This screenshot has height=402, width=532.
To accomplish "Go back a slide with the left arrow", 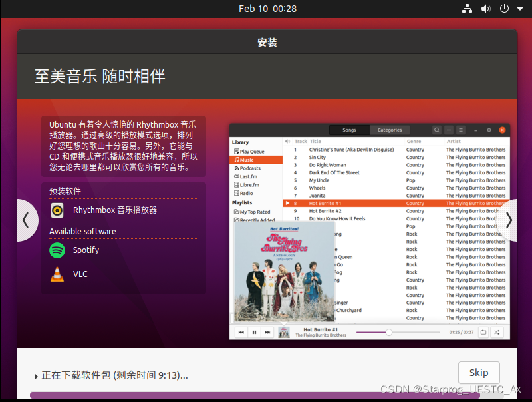I will click(x=27, y=220).
